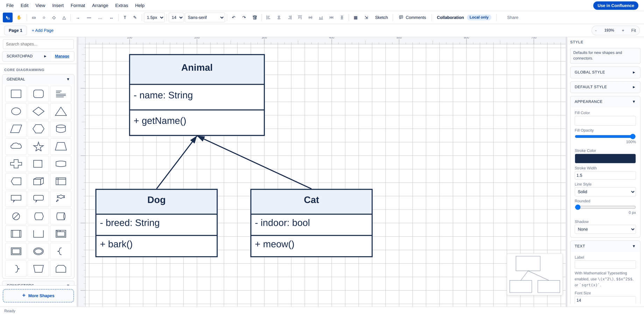The image size is (644, 315).
Task: Click the Rounded corners slider
Action: (x=605, y=207)
